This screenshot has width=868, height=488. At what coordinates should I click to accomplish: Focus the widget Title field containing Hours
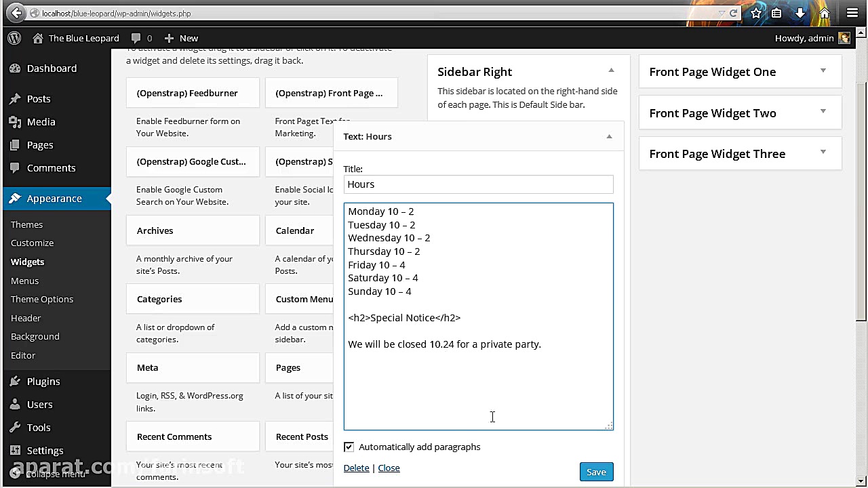(478, 184)
